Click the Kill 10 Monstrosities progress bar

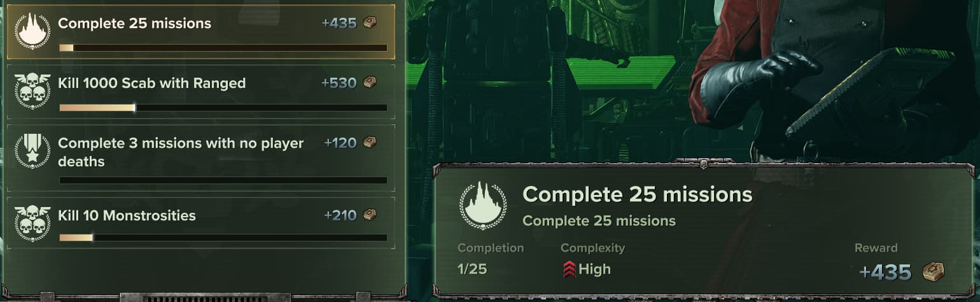[223, 238]
